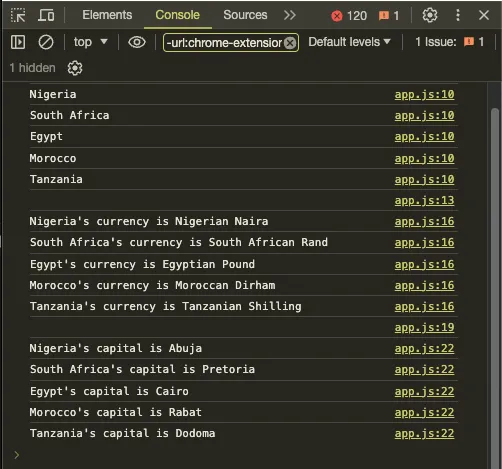
Task: Clear the console with the ban icon
Action: [x=46, y=42]
